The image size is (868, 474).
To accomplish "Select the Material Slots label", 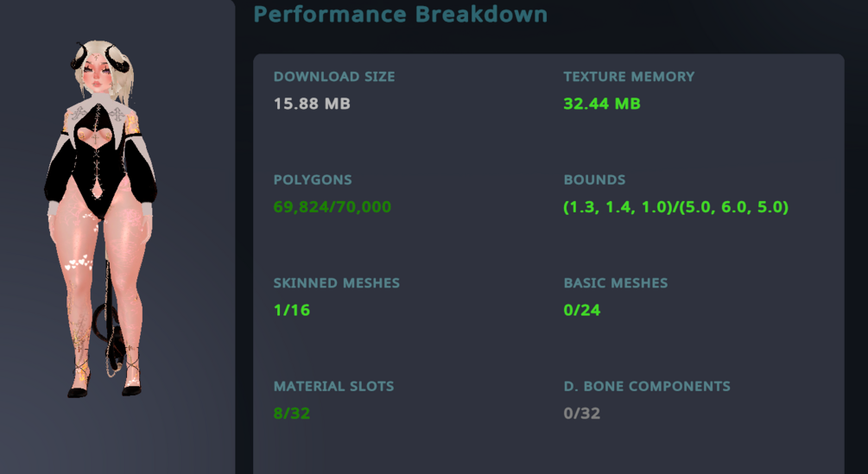I will [334, 387].
